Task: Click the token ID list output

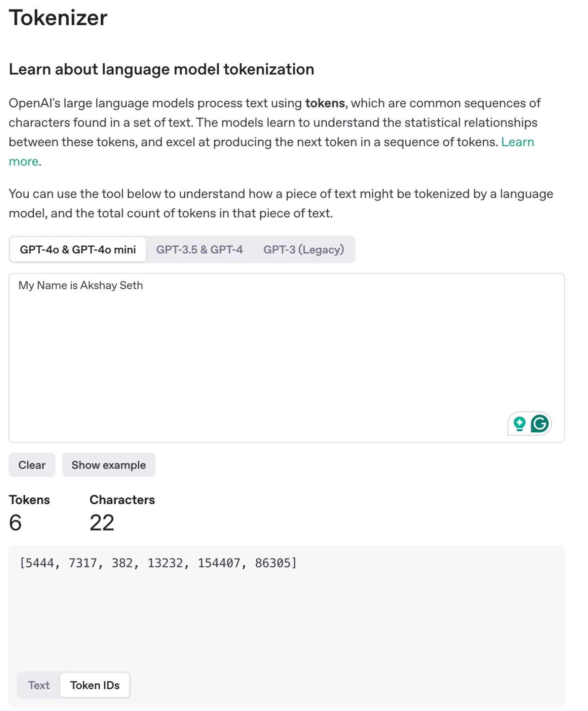Action: (x=158, y=563)
